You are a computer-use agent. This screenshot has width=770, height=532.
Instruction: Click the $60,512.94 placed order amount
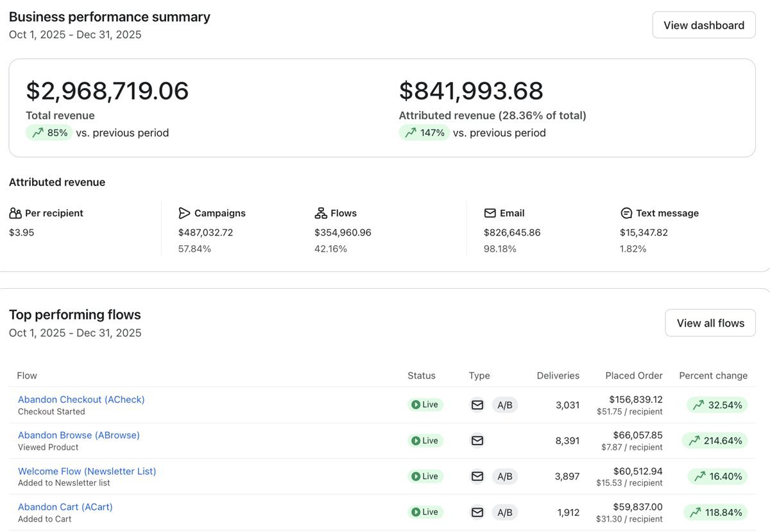tap(638, 471)
